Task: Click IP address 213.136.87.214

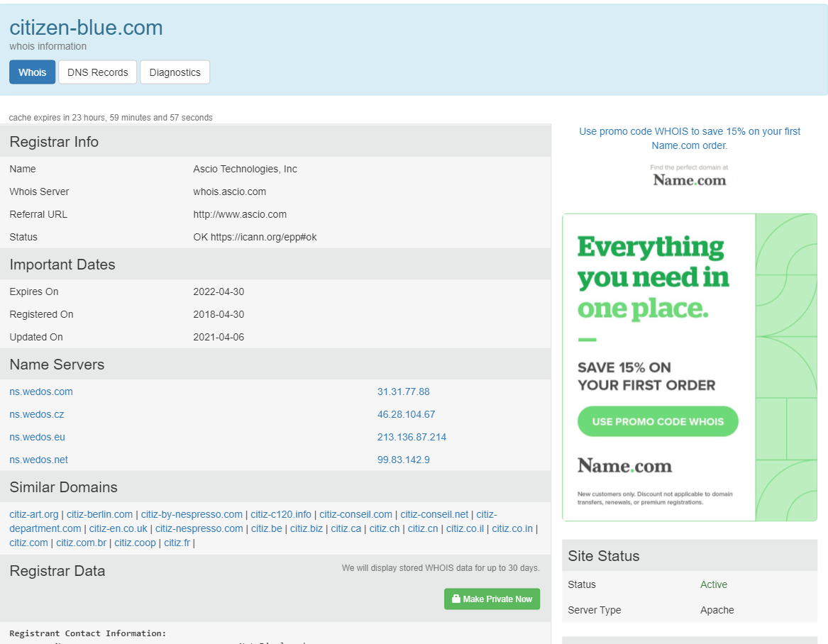Action: coord(412,437)
